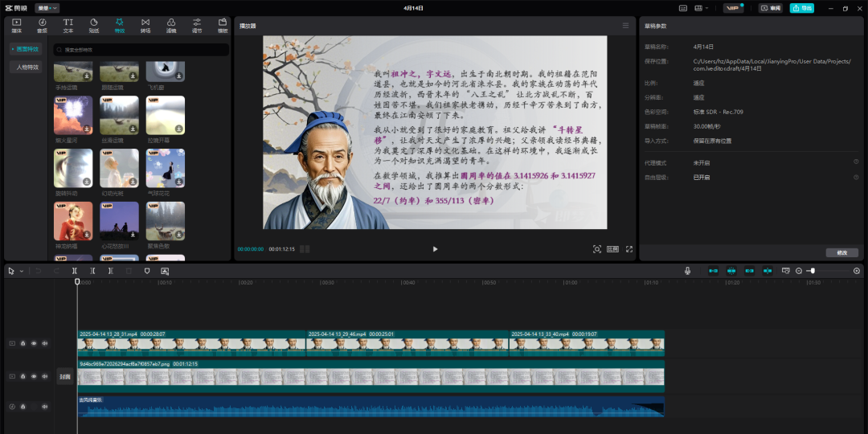Open the 贴纸 (Stickers) panel
The image size is (868, 434).
tap(93, 25)
